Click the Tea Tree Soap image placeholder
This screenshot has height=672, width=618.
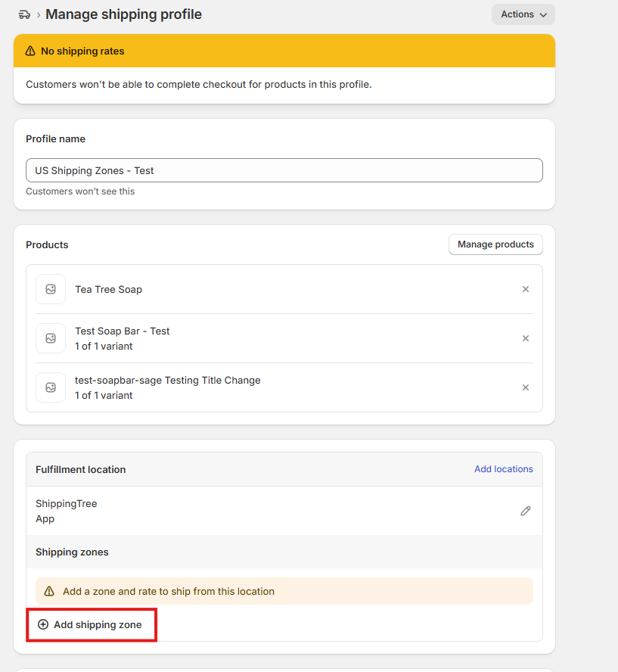(51, 289)
